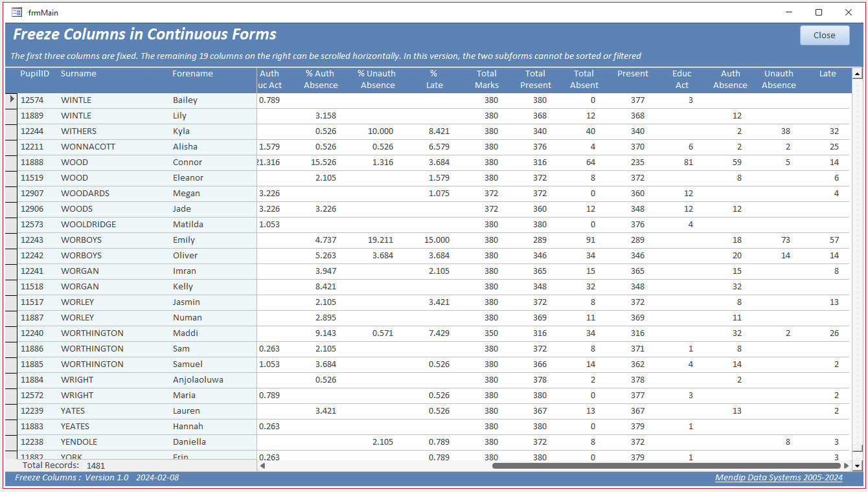Click the horizontal scrollbar thumb
The height and width of the screenshot is (492, 868).
(x=666, y=465)
